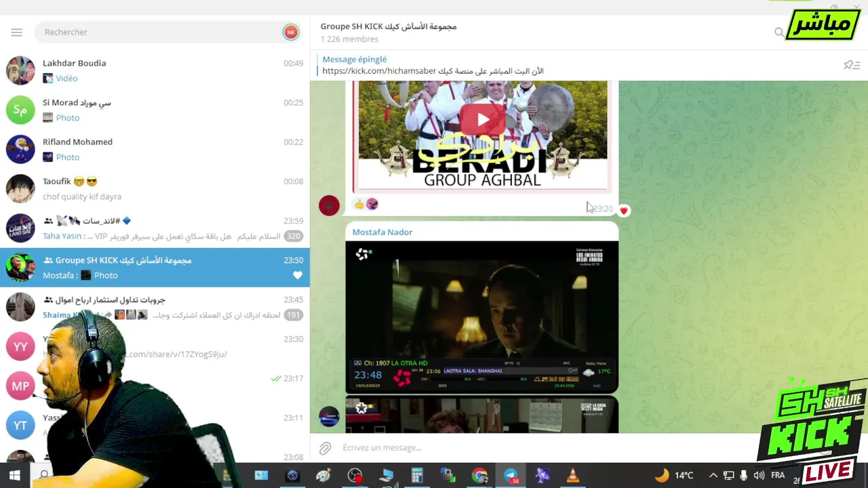
Task: Click the 320 unread badge
Action: tap(293, 236)
